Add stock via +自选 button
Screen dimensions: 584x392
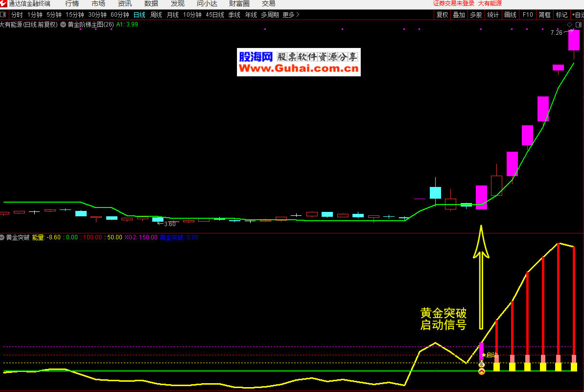click(577, 15)
